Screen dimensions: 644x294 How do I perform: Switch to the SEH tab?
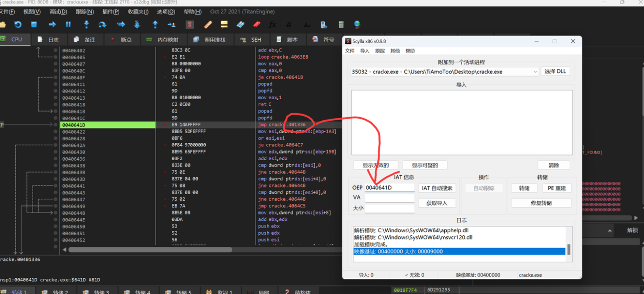tap(251, 40)
